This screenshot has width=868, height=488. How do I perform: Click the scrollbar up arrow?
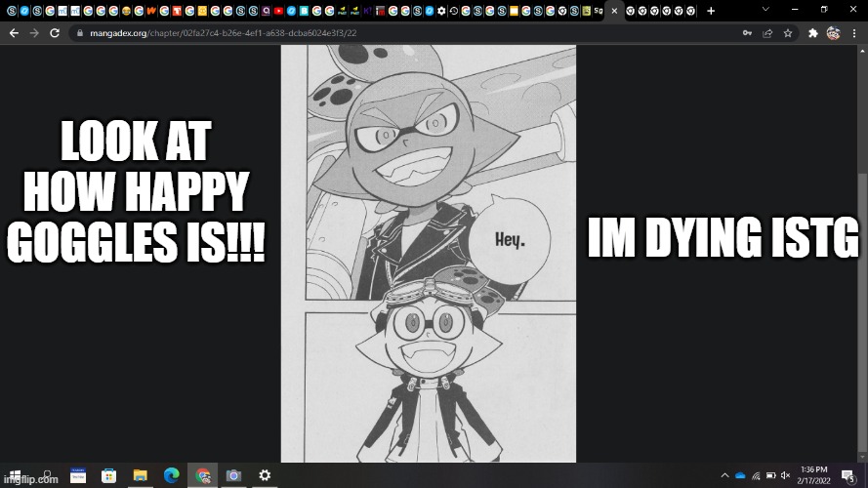pos(862,51)
